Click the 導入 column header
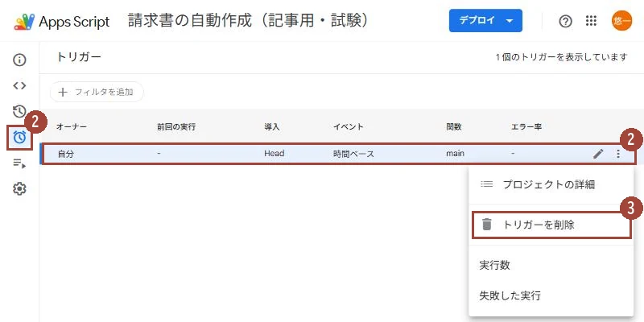This screenshot has width=644, height=322. (272, 127)
